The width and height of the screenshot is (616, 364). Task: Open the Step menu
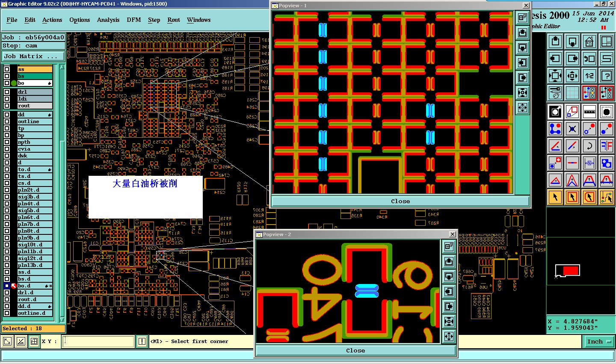[x=154, y=20]
